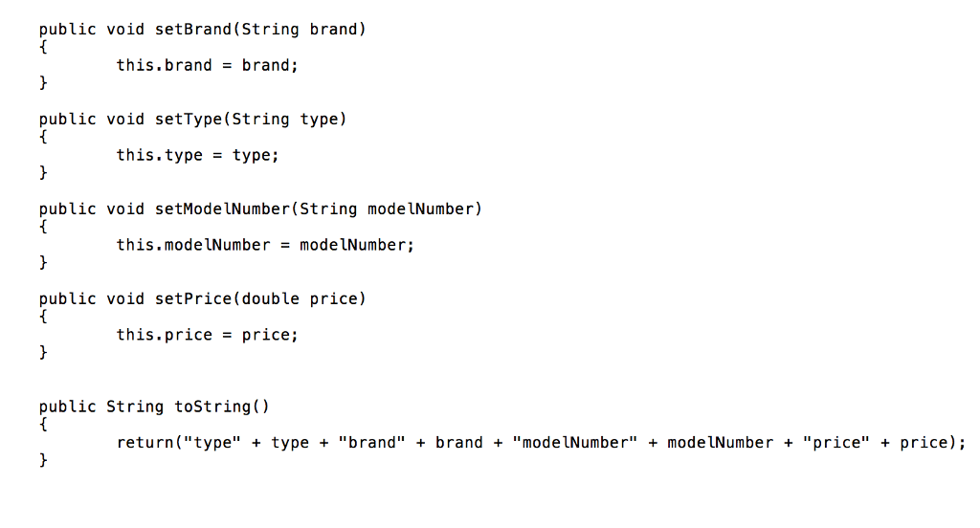Click the line this.brand = brand;
This screenshot has width=980, height=528.
coord(208,65)
